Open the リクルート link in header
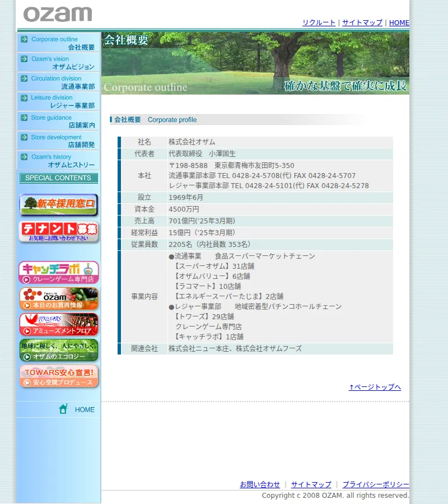 point(319,22)
